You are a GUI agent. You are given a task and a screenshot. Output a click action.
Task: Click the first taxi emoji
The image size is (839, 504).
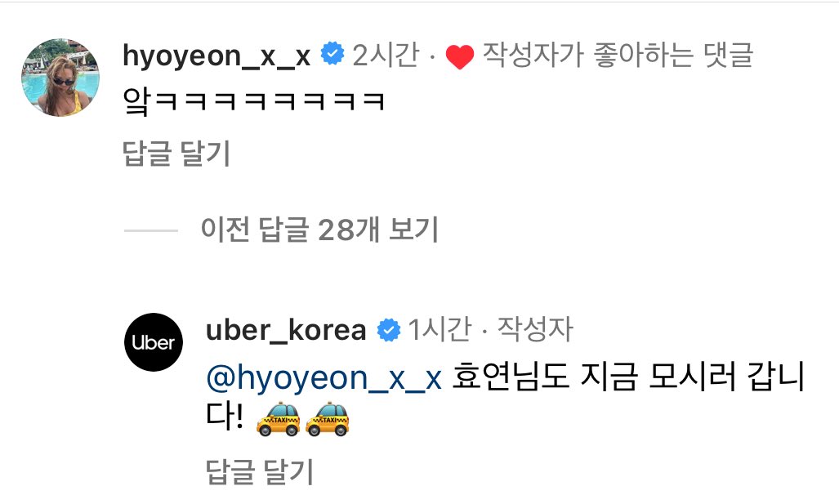pos(279,419)
